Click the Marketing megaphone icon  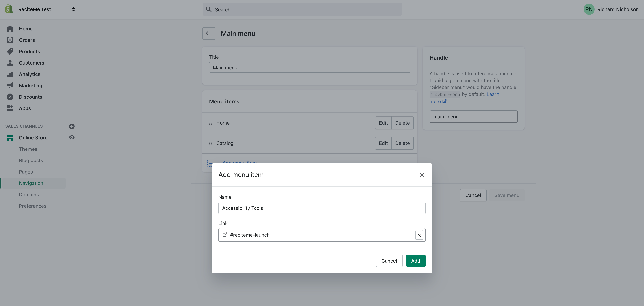[x=10, y=86]
